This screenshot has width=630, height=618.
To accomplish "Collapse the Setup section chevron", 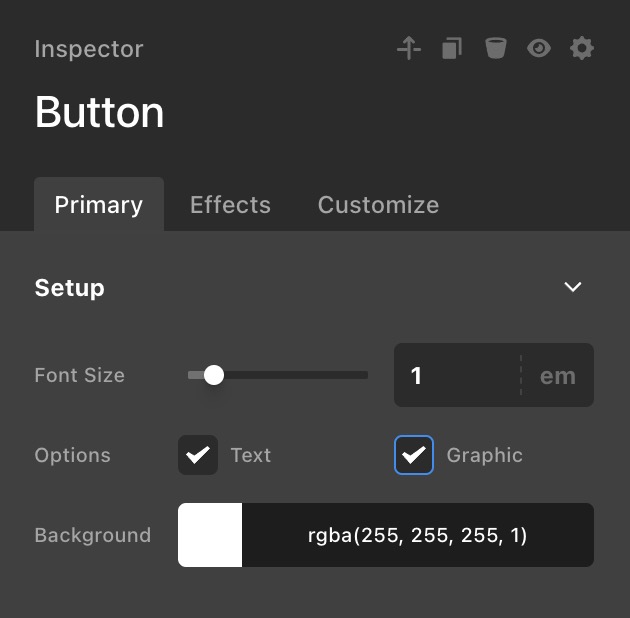I will (x=573, y=288).
